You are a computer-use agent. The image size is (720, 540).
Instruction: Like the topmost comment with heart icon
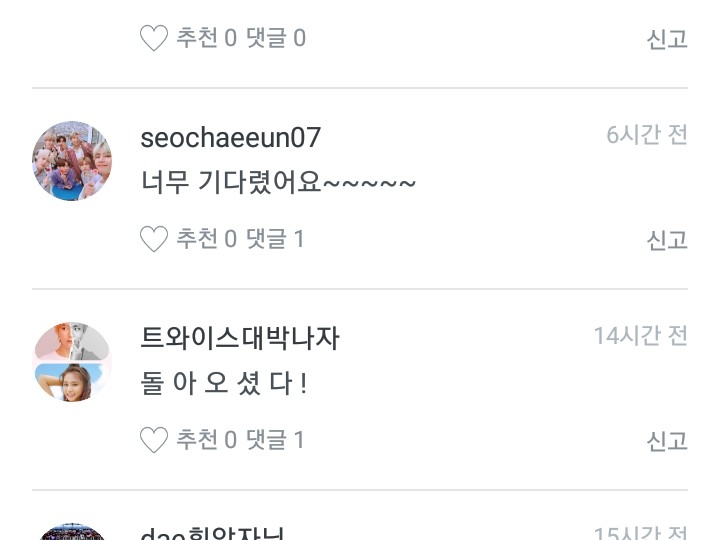(x=154, y=38)
